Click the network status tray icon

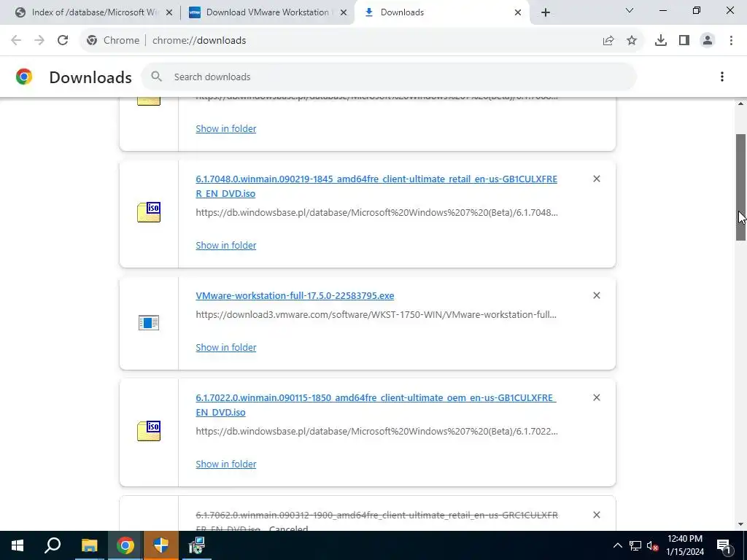(635, 545)
